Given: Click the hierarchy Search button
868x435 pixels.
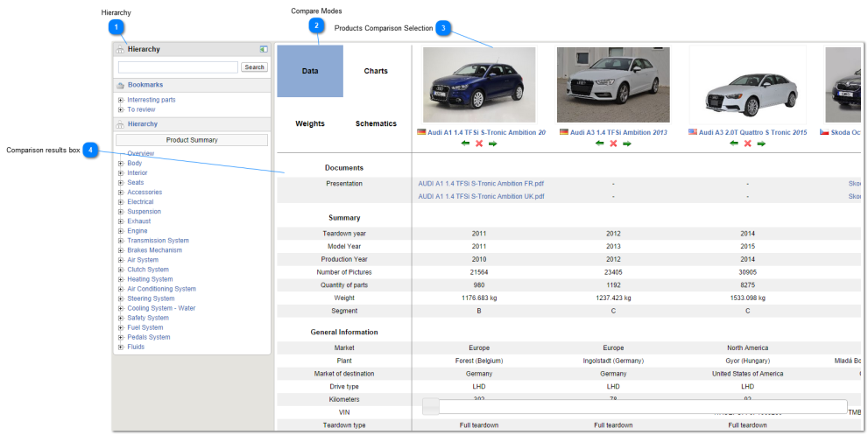Looking at the screenshot, I should click(254, 67).
